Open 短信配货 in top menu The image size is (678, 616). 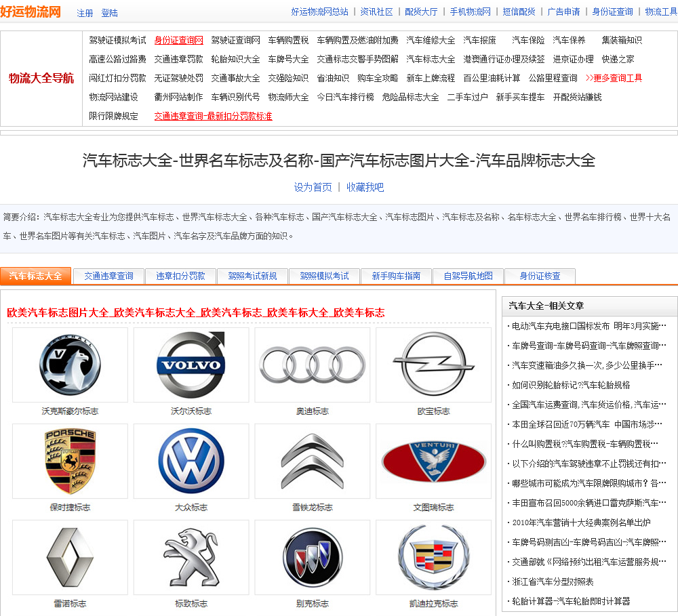pos(519,12)
